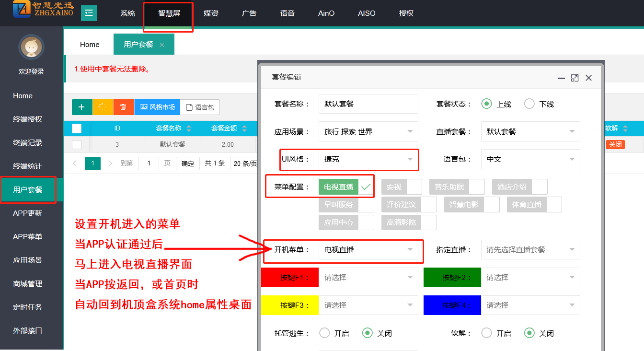644x351 pixels.
Task: Select the 下线 package status radio
Action: 529,104
